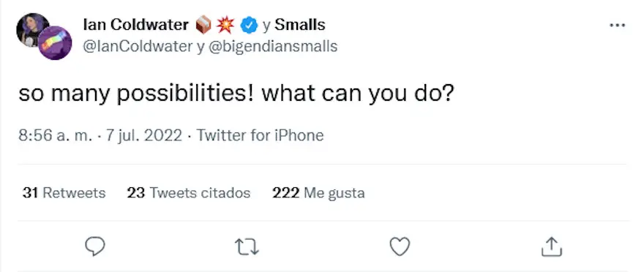644x272 pixels.
Task: Open the purple Smalls avatar
Action: [55, 43]
